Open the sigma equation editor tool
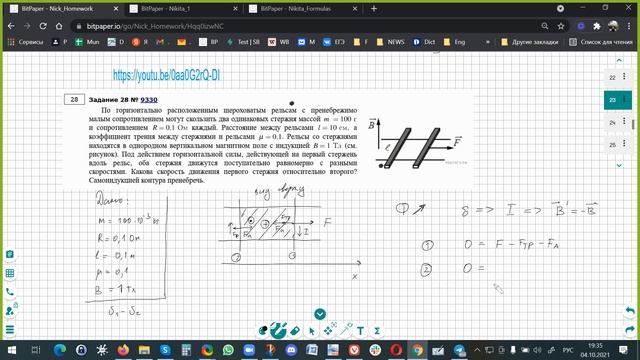This screenshot has width=640, height=360. pos(377,331)
